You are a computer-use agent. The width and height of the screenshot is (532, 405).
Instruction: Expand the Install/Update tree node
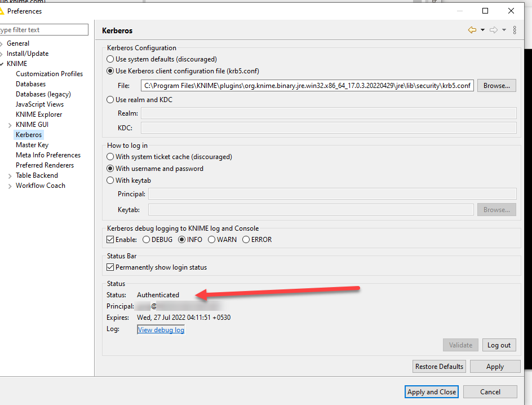point(2,54)
